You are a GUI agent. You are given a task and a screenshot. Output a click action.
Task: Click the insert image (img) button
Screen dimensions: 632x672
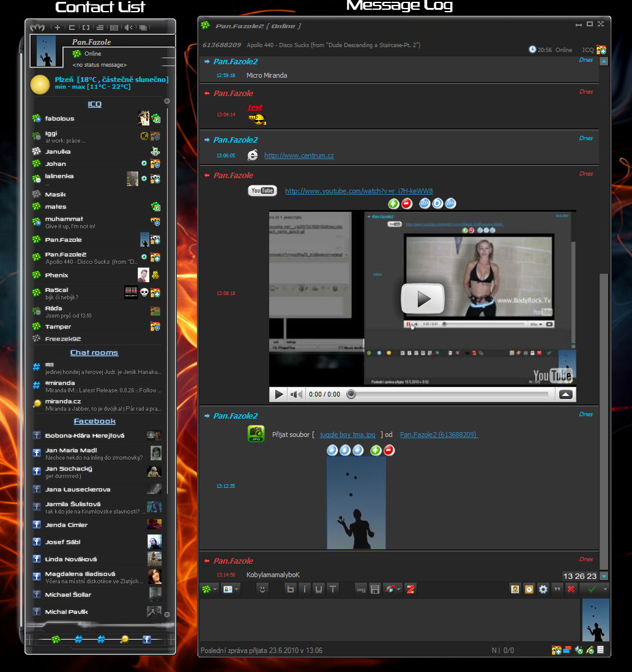(361, 589)
